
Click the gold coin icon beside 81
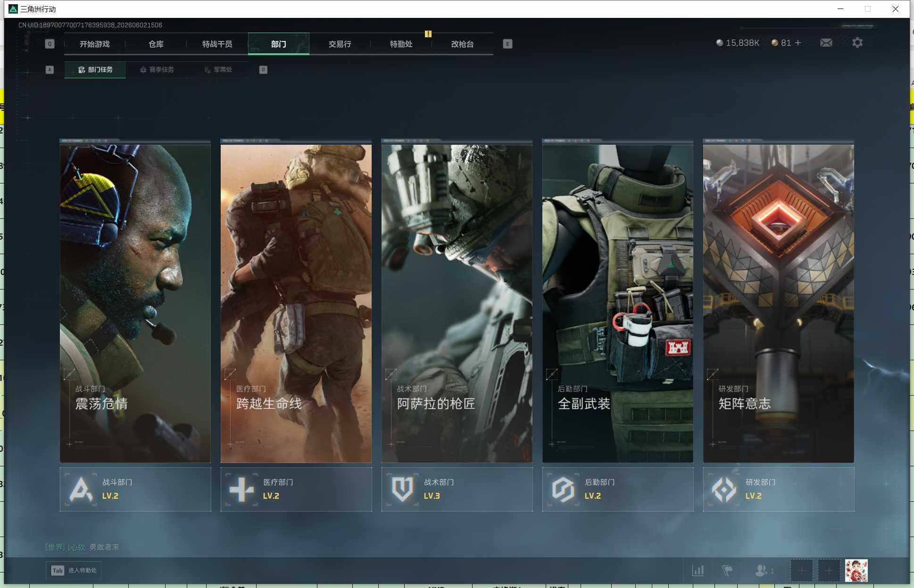click(775, 43)
